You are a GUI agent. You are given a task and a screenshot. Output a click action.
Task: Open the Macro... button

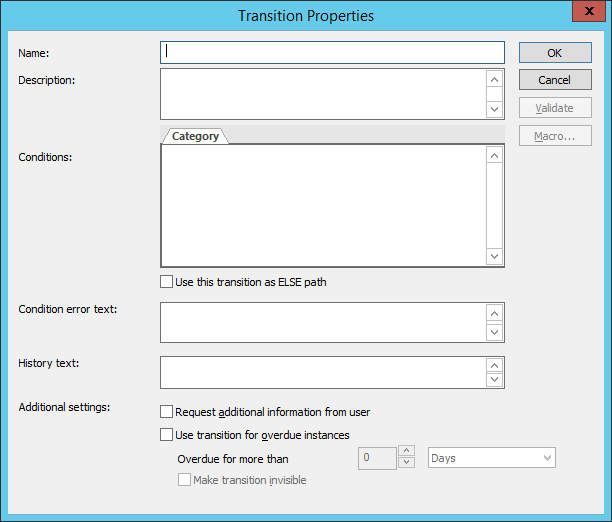[x=555, y=136]
